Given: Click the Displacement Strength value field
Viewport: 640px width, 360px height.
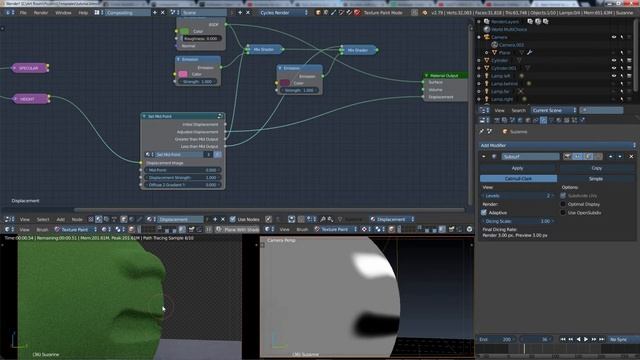Looking at the screenshot, I should click(x=182, y=178).
